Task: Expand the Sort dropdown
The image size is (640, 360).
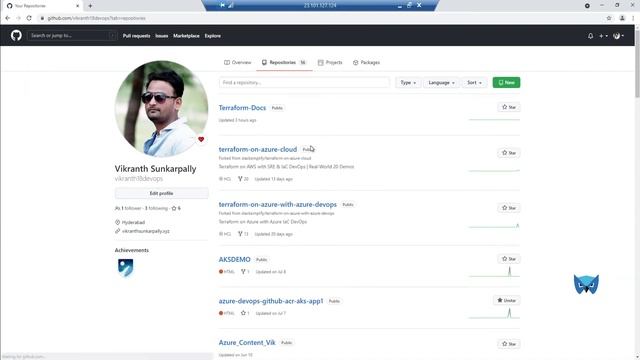Action: coord(474,82)
